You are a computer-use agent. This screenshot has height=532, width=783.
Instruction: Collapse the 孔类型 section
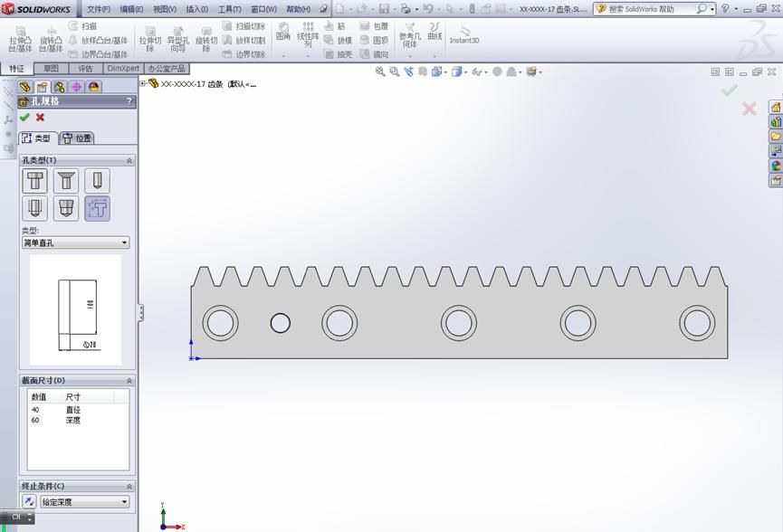point(129,158)
